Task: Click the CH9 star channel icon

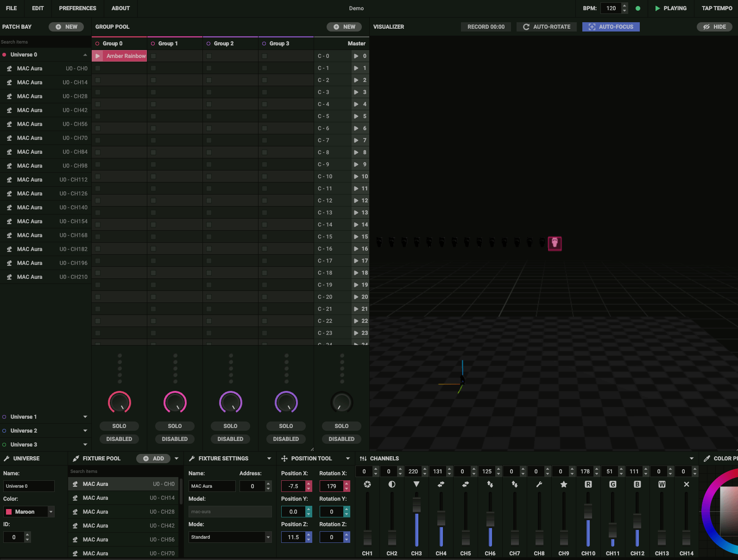Action: (564, 484)
